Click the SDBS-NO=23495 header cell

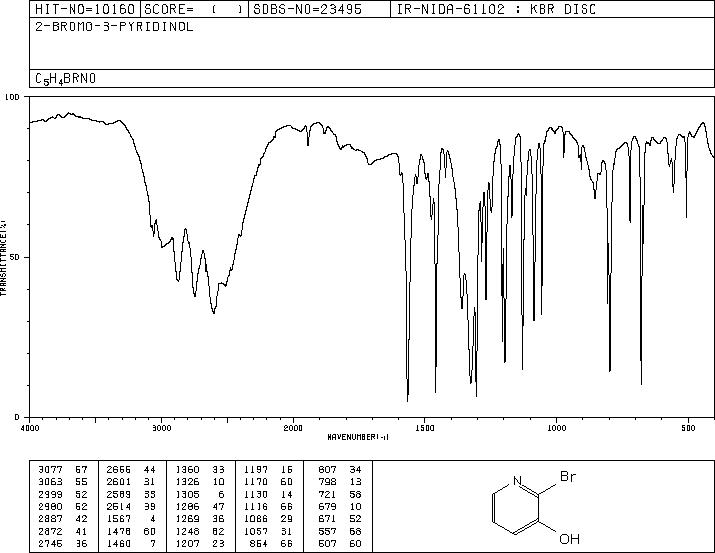click(319, 9)
